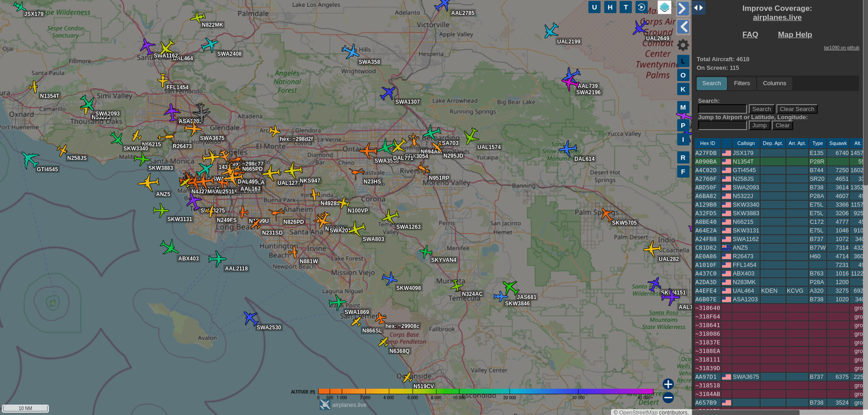This screenshot has width=868, height=415.
Task: Open the settings gear on the map
Action: click(x=683, y=45)
